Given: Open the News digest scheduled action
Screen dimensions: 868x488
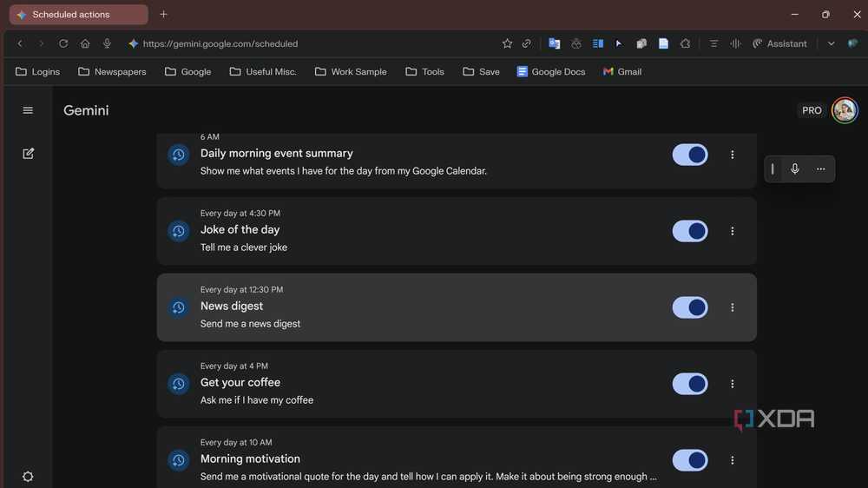Looking at the screenshot, I should [457, 307].
